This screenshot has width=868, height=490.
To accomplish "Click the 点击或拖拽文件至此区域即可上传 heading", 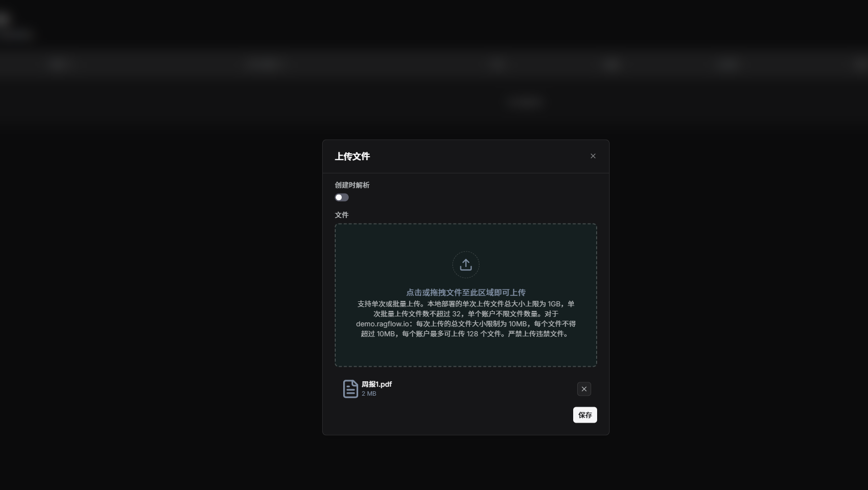I will (465, 292).
